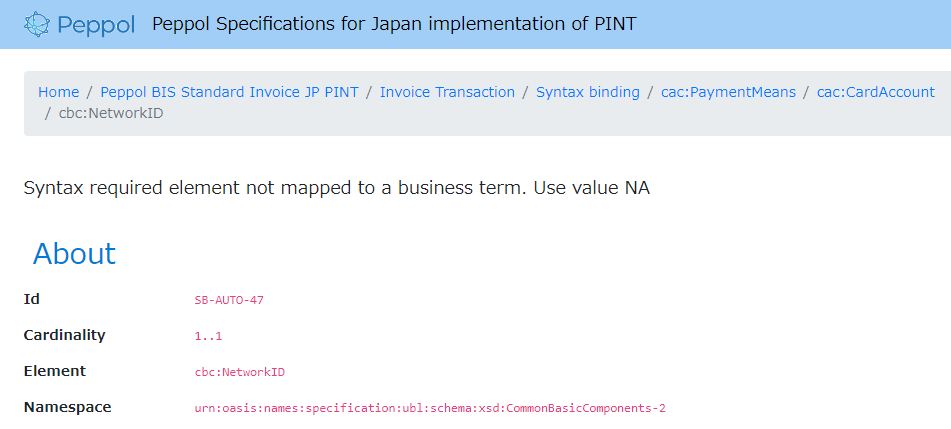Go to cac:CardAccount breadcrumb link
This screenshot has height=429, width=951.
[x=876, y=92]
